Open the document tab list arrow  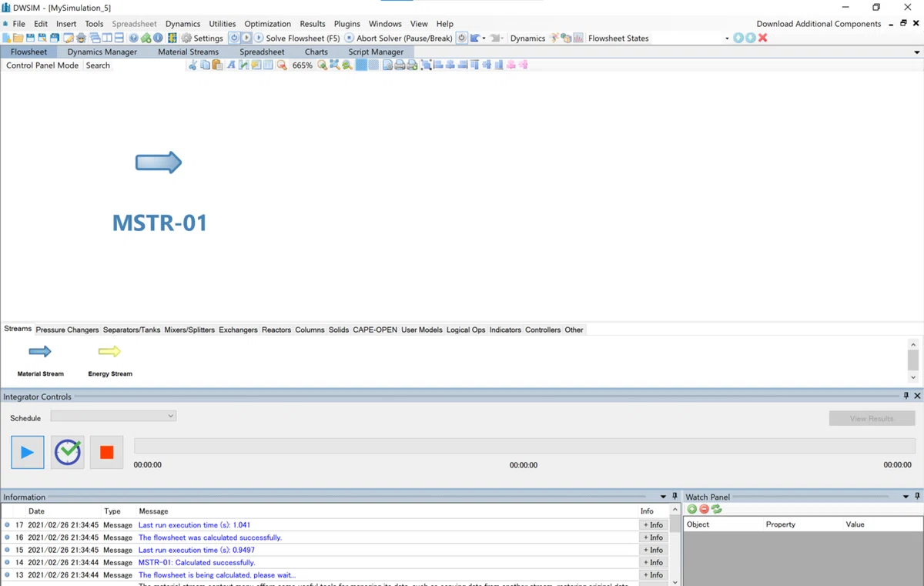[x=916, y=52]
